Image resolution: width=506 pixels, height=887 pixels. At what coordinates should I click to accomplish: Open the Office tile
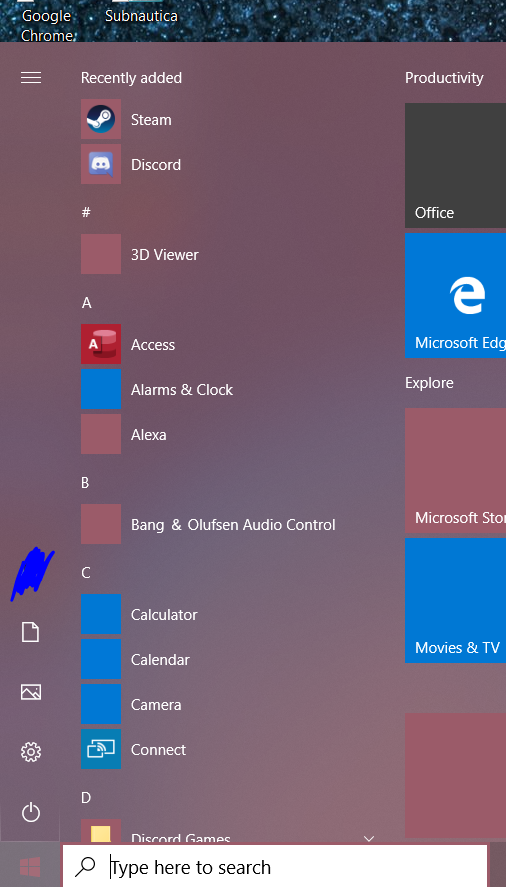point(455,165)
